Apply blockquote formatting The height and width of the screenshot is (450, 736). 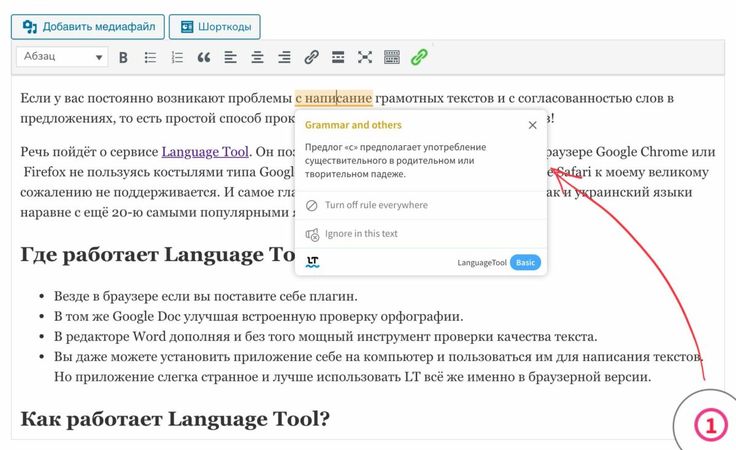pos(204,57)
